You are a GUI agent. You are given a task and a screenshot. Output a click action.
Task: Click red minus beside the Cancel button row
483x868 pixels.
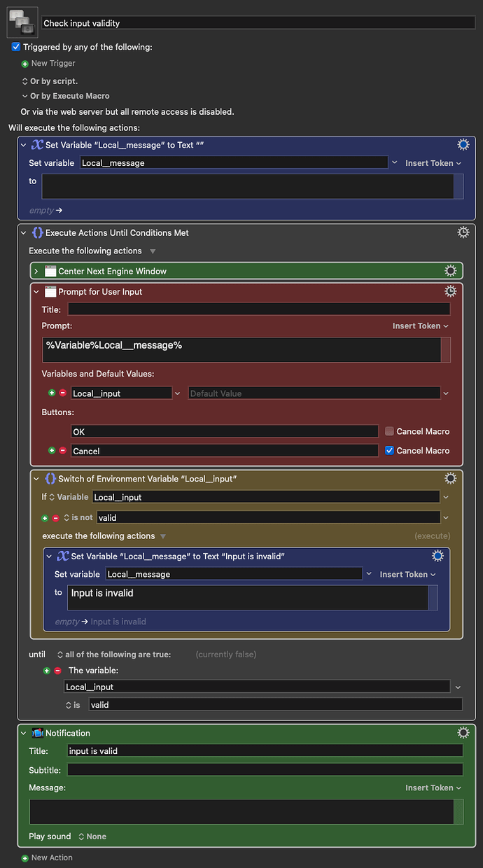[62, 450]
